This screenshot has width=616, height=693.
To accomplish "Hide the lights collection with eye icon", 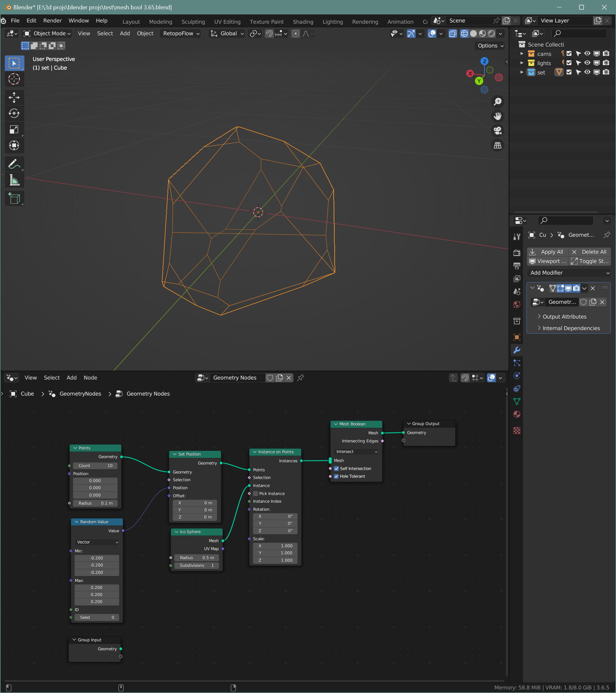I will (587, 63).
